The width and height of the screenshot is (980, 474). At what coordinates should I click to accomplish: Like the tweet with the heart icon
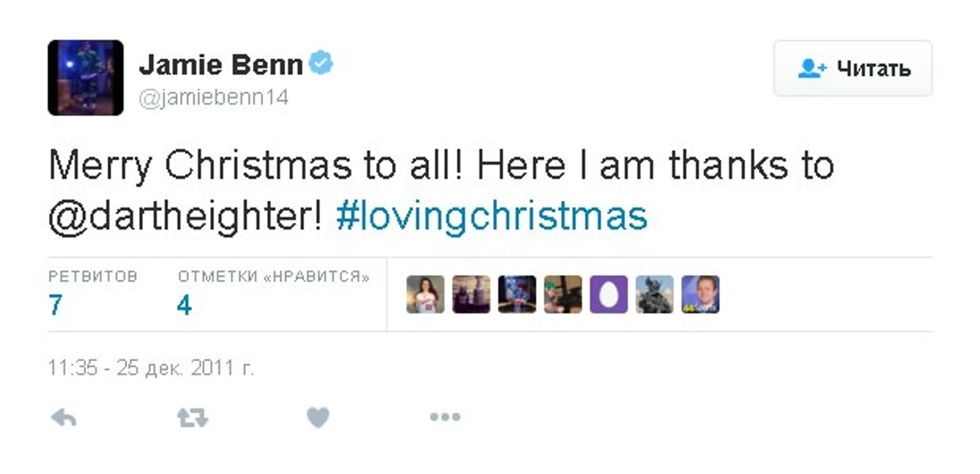click(x=317, y=418)
